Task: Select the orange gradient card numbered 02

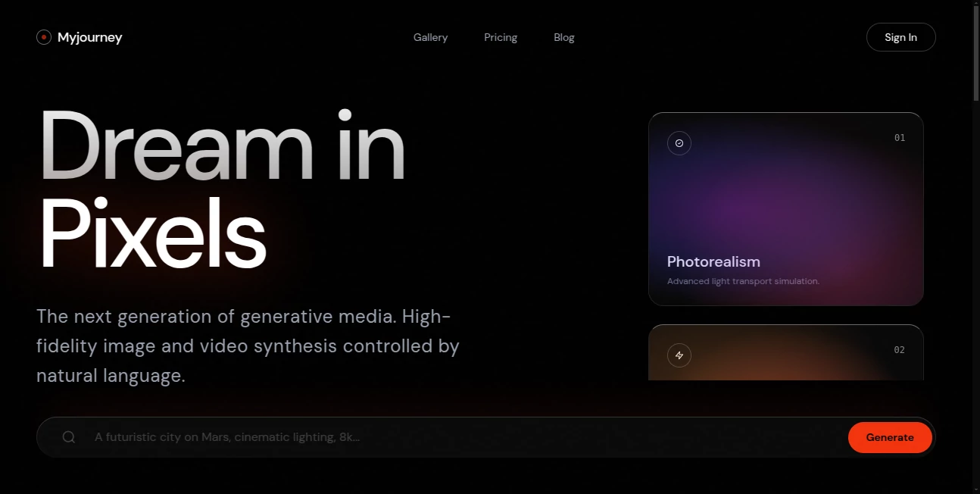Action: point(785,355)
